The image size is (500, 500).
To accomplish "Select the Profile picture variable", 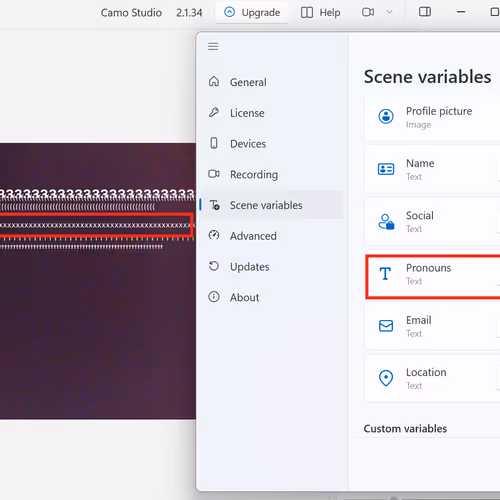I will point(432,117).
